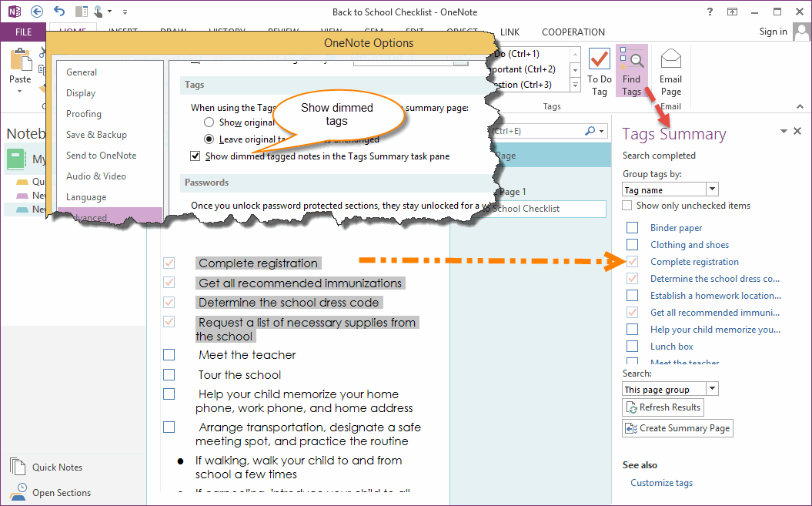The width and height of the screenshot is (812, 506).
Task: Switch to full page view icon
Action: pos(732,12)
